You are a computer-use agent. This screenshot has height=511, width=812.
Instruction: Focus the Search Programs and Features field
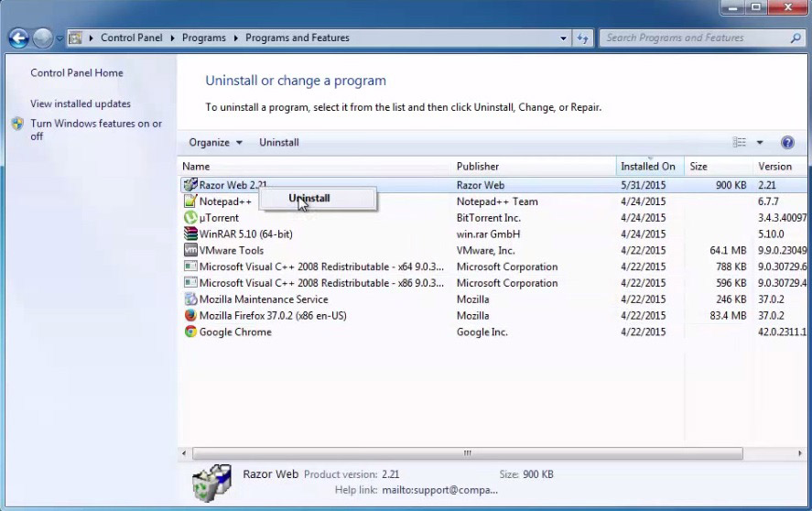point(694,38)
